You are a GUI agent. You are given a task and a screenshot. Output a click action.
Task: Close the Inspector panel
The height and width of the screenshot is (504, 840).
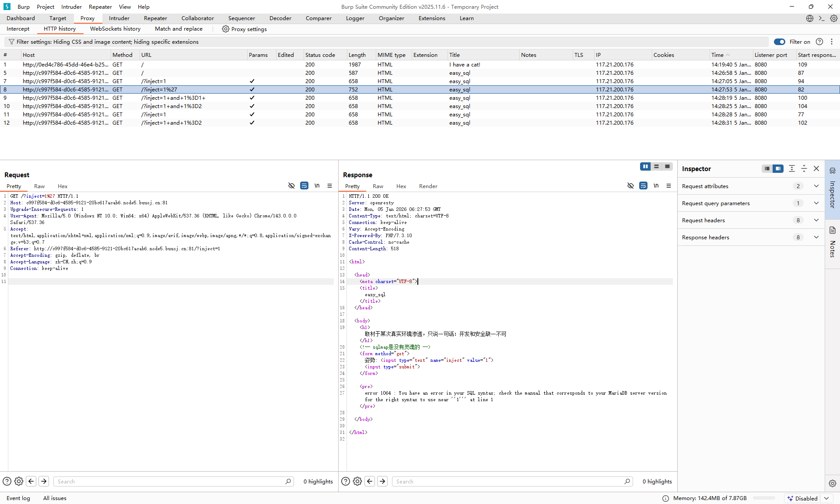click(x=816, y=169)
